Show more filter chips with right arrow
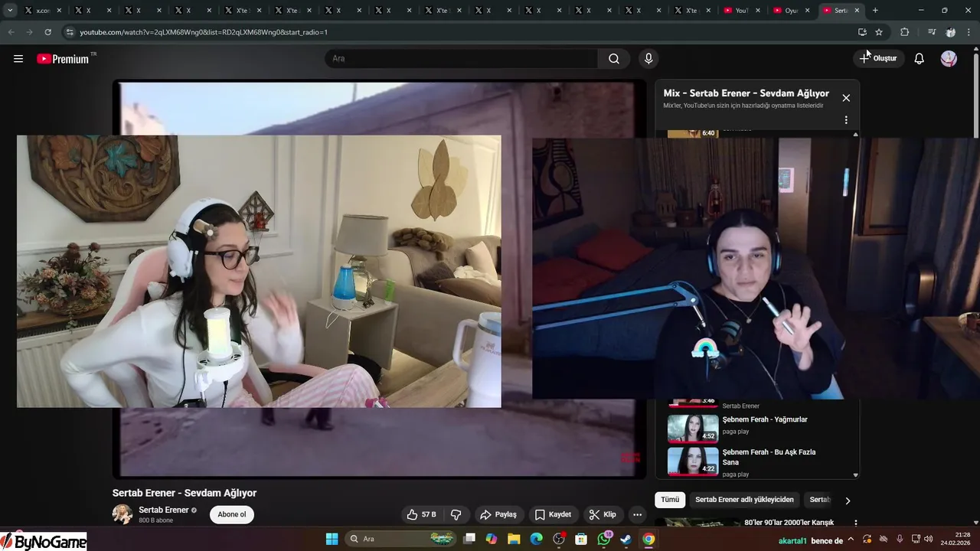This screenshot has width=980, height=551. coord(847,500)
